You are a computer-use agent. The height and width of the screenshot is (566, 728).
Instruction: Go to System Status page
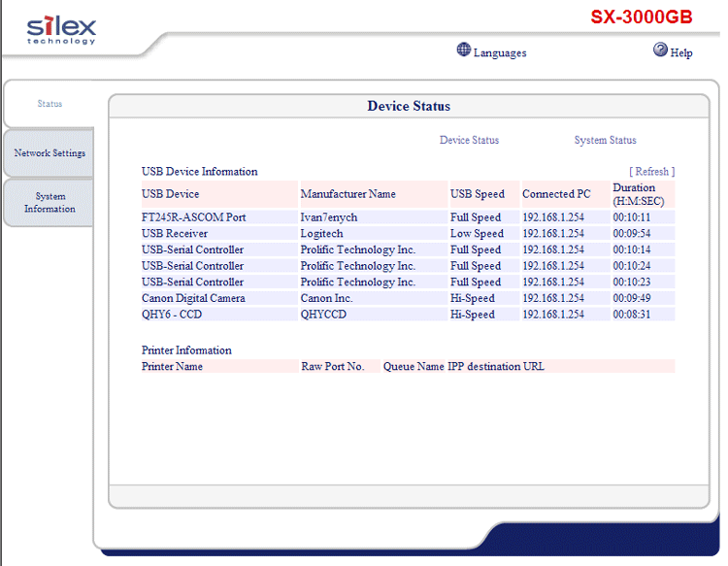pos(605,140)
